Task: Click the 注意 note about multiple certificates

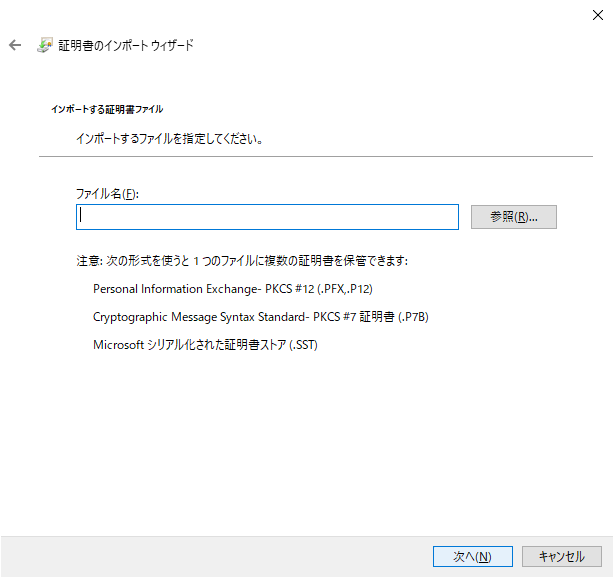Action: (x=242, y=261)
